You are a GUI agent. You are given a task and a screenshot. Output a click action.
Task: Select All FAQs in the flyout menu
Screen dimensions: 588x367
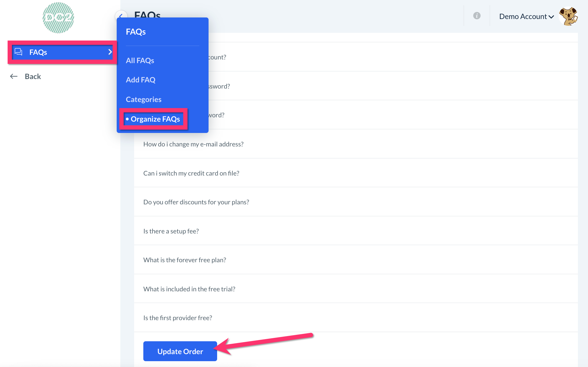click(140, 60)
